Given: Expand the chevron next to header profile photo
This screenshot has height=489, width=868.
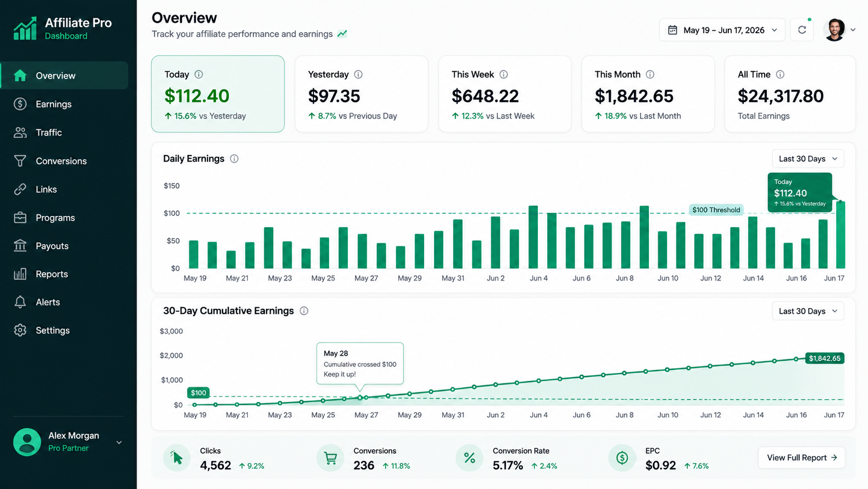Looking at the screenshot, I should click(853, 30).
